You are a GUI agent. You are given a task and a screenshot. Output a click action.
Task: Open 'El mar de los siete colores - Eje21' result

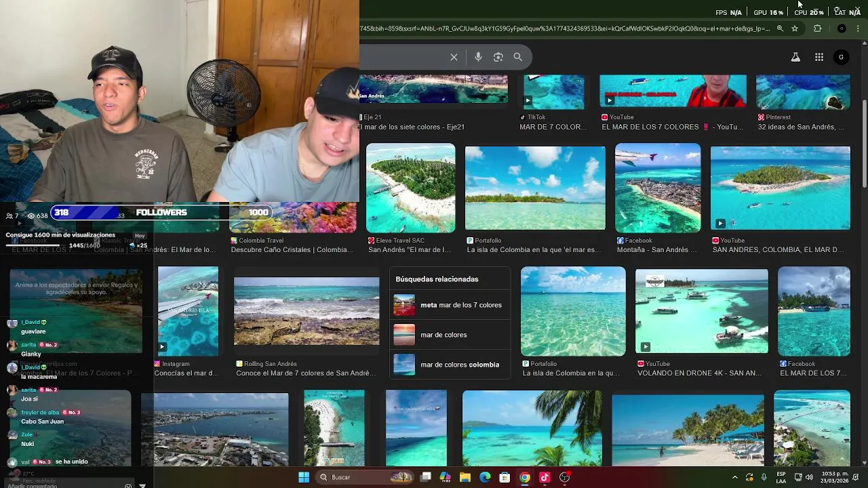[x=412, y=127]
